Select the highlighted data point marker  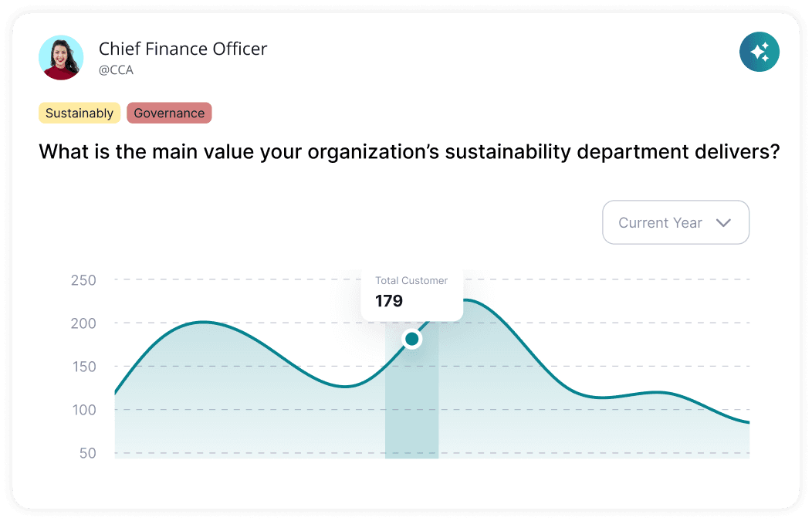(411, 338)
